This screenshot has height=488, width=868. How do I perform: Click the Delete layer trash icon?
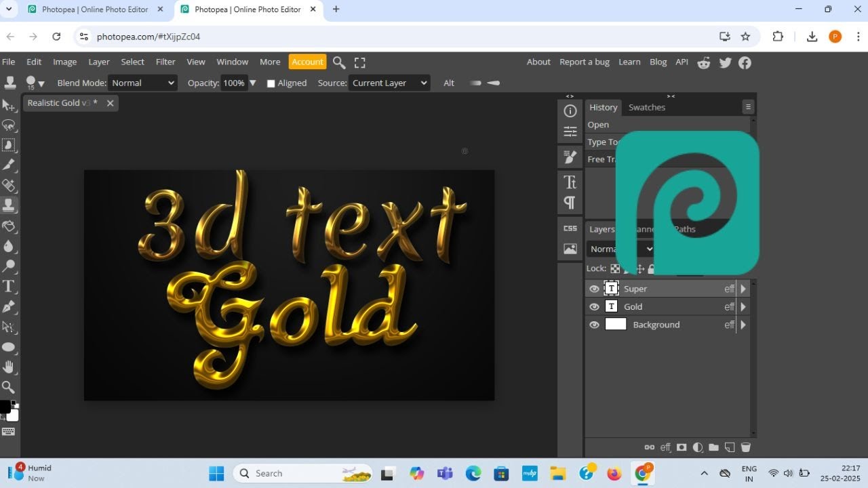coord(745,447)
